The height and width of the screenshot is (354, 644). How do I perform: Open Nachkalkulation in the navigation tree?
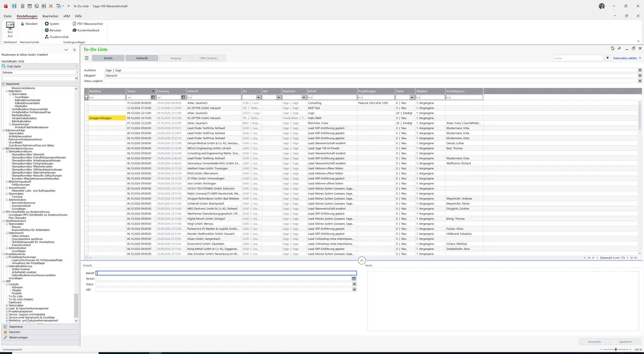point(21,115)
